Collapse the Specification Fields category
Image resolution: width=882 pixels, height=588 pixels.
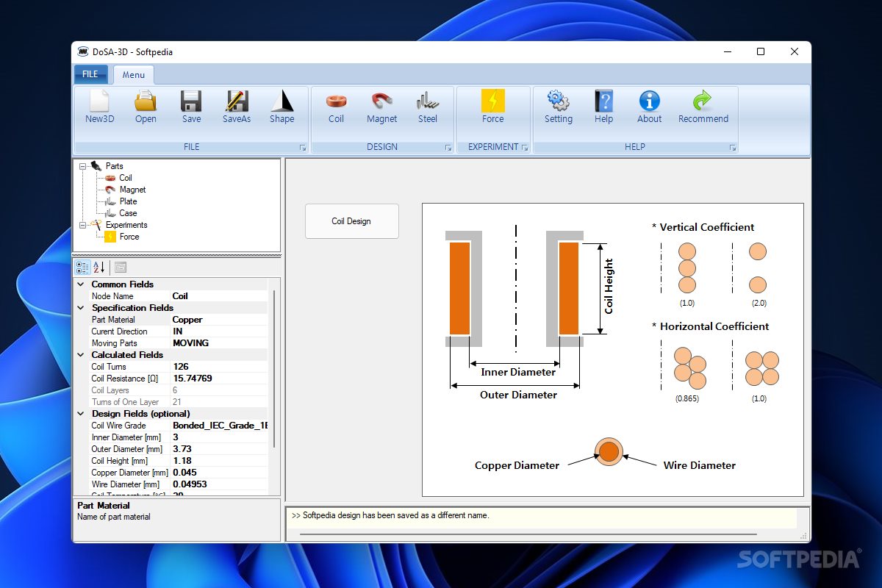(81, 308)
